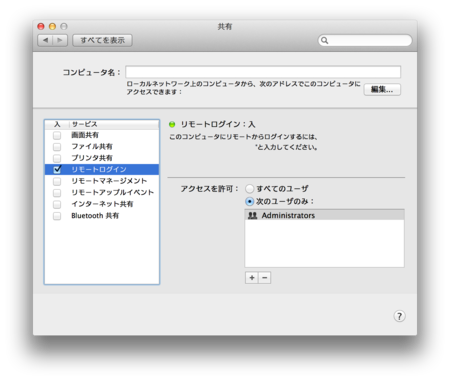Enable the インターネット共有 checkbox
Viewport: 450px width, 381px height.
pos(57,204)
